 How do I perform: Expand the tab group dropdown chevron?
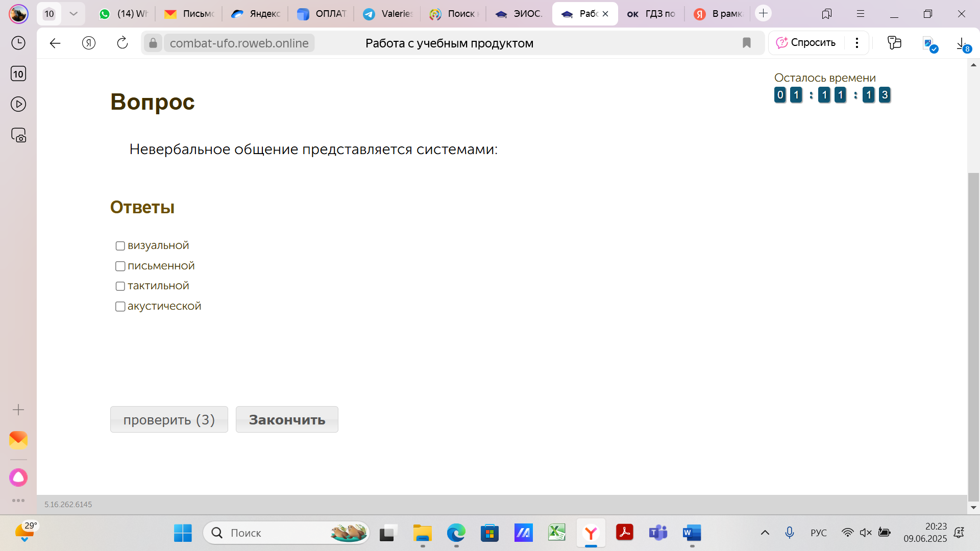pos(73,14)
